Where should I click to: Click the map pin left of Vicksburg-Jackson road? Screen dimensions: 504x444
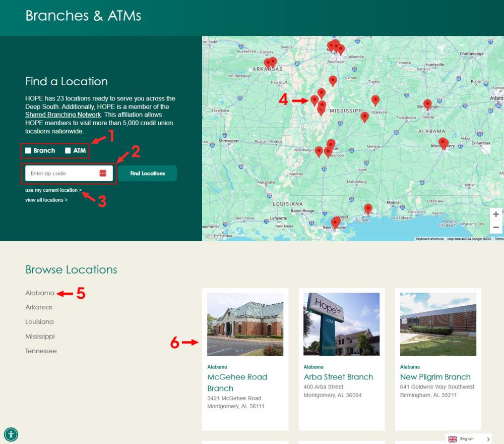pos(319,151)
